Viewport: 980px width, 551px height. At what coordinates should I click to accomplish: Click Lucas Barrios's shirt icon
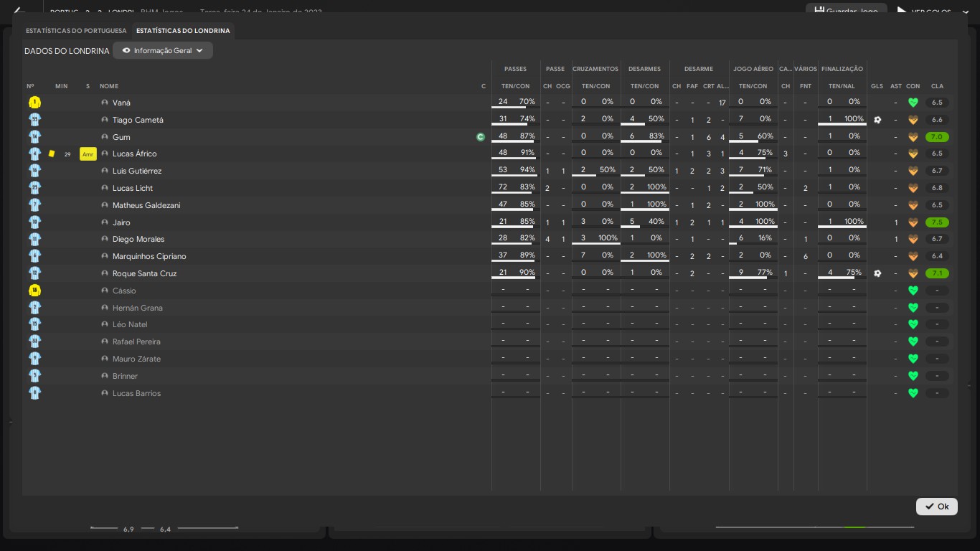34,393
